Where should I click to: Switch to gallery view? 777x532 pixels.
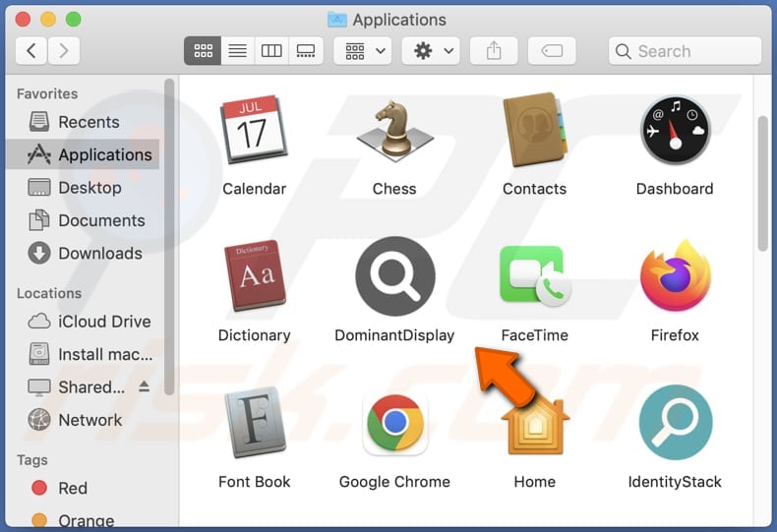[x=306, y=50]
